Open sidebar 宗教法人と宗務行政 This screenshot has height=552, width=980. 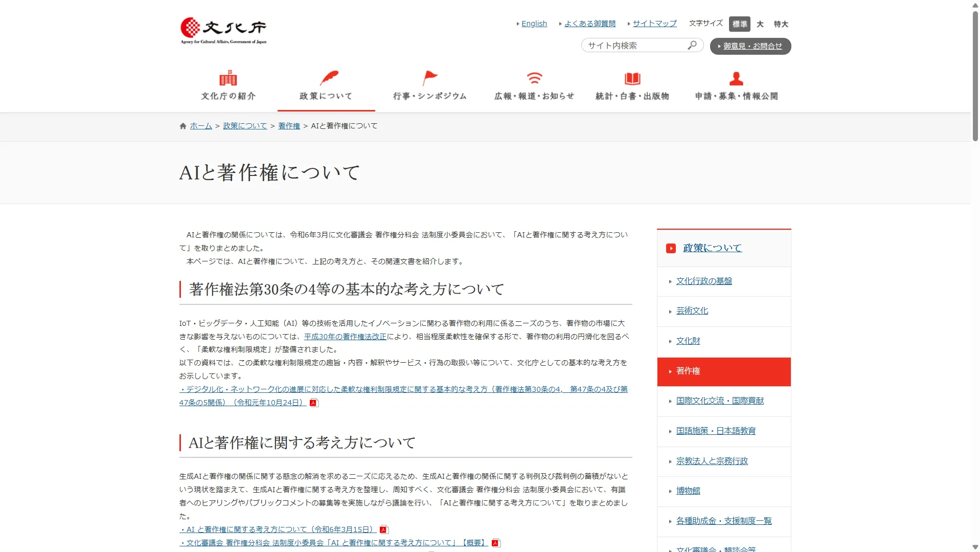(x=712, y=461)
